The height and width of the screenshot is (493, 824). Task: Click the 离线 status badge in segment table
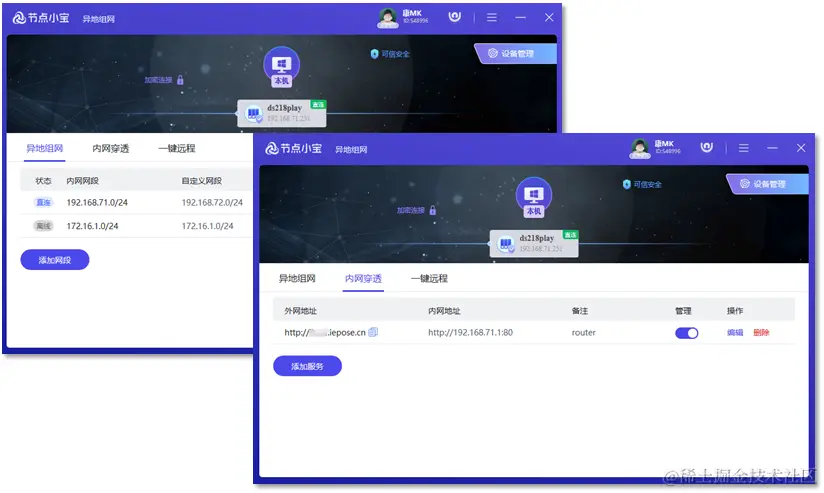(x=44, y=226)
